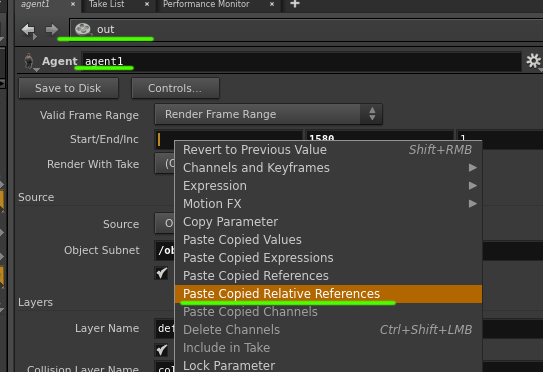543x372 pixels.
Task: Click the Object Subnet path field
Action: tap(165, 250)
